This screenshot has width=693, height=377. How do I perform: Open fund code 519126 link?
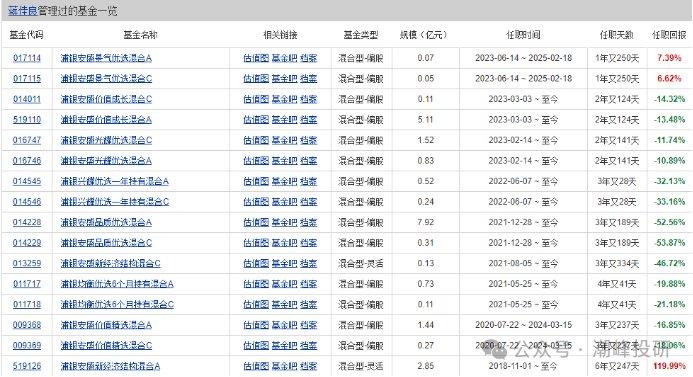point(27,366)
